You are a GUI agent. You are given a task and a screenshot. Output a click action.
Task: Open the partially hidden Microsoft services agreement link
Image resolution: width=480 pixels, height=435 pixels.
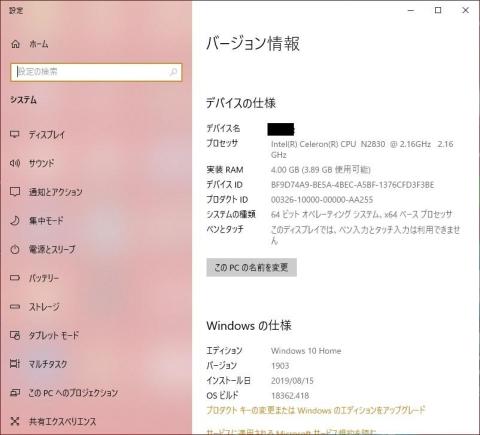(291, 431)
